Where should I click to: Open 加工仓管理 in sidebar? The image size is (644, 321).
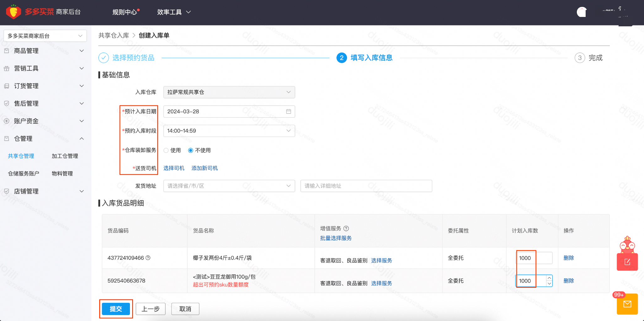[65, 156]
